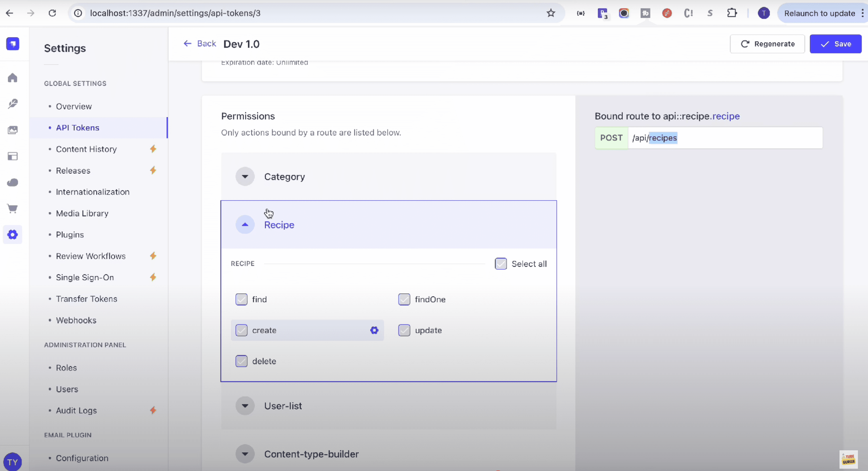Screen dimensions: 868x471
Task: Click the S extension icon in toolbar
Action: [x=710, y=13]
